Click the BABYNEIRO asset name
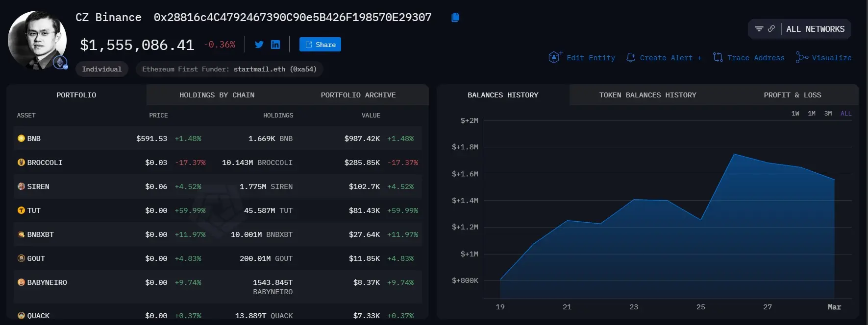 [47, 282]
